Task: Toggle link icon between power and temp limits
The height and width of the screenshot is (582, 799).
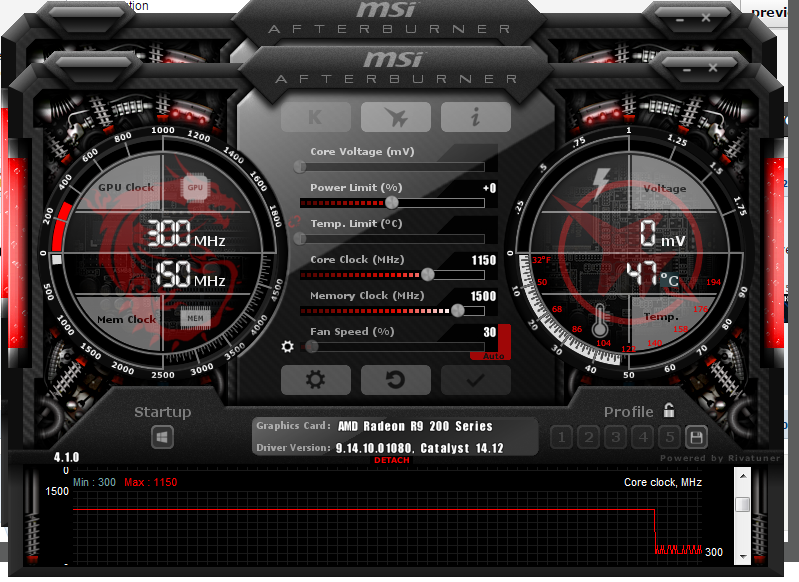Action: 294,222
